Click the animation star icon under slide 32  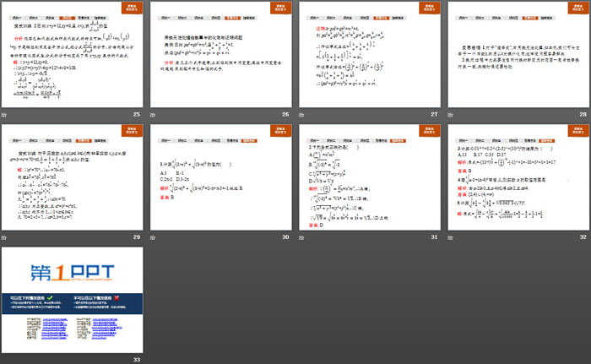pyautogui.click(x=450, y=237)
